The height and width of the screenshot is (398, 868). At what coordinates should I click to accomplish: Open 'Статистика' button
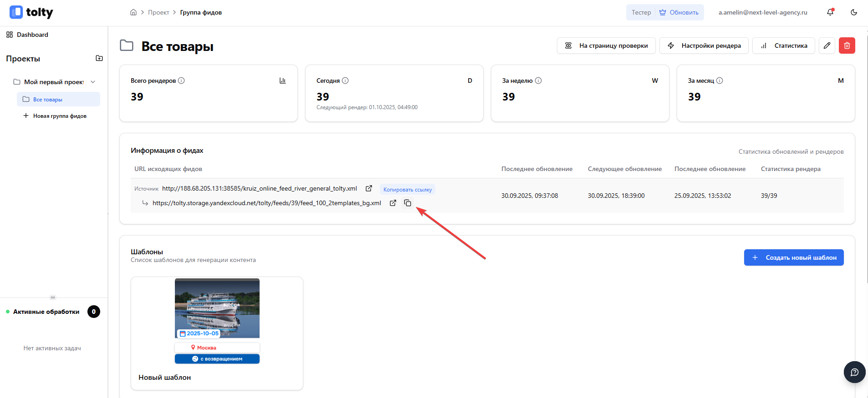point(784,45)
